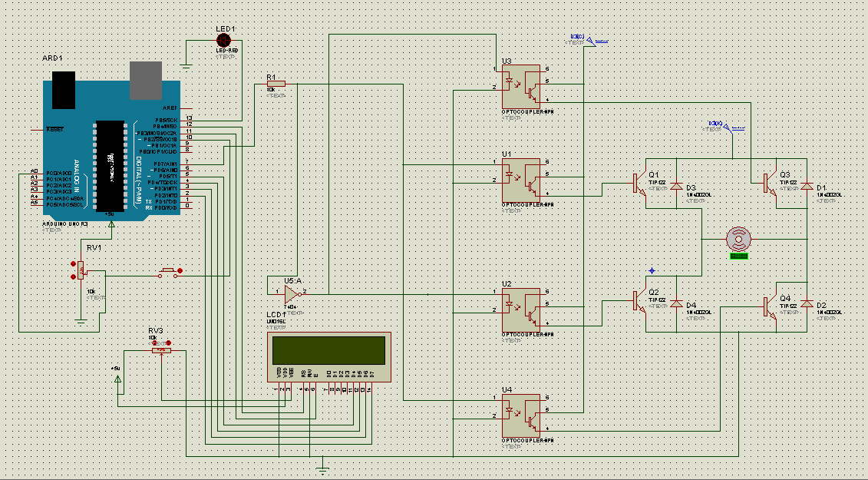Select the ground terminal below RV1
This screenshot has width=868, height=480.
(x=81, y=322)
